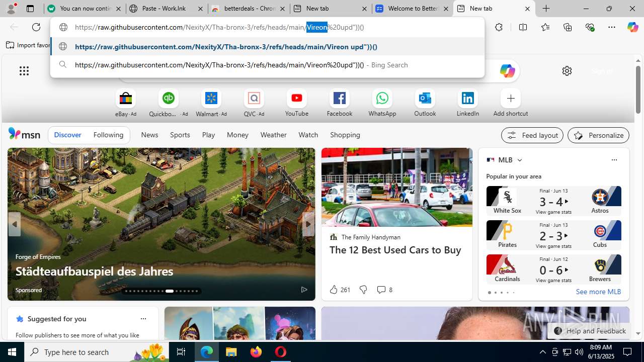
Task: Expand the MLB league dropdown
Action: pyautogui.click(x=519, y=160)
